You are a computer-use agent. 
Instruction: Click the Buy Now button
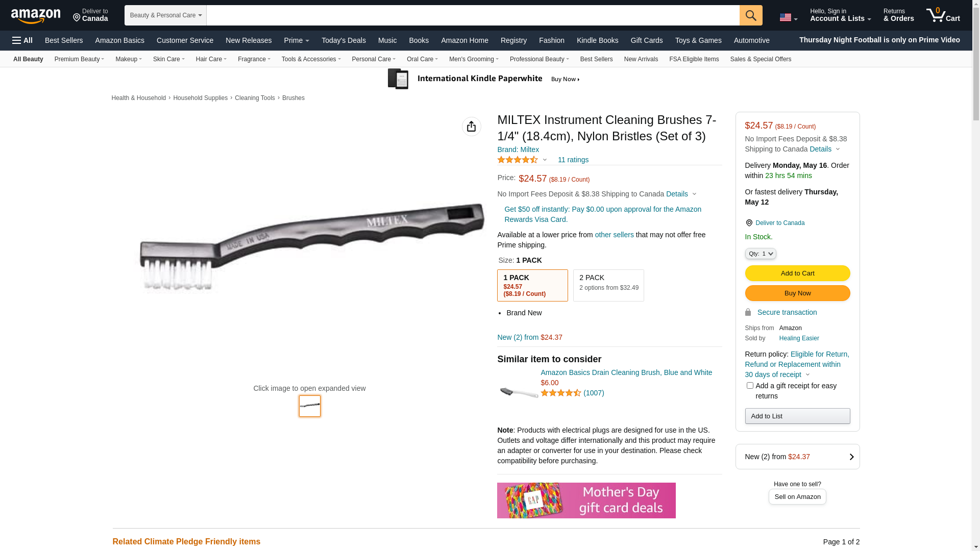point(797,293)
